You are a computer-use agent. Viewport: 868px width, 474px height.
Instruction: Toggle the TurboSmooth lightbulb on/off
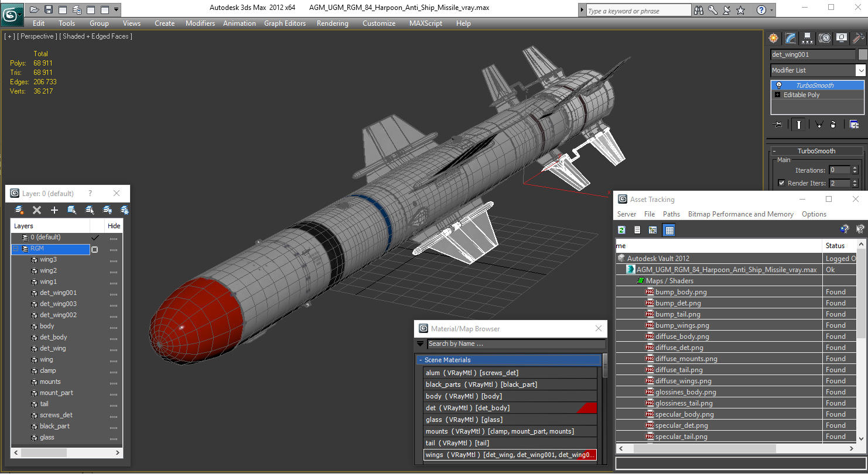pos(778,85)
